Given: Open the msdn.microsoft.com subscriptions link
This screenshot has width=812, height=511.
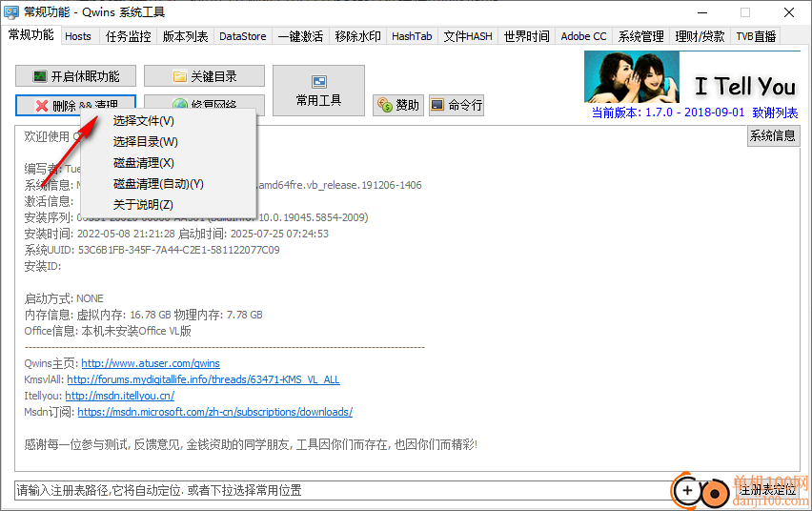Looking at the screenshot, I should point(214,412).
